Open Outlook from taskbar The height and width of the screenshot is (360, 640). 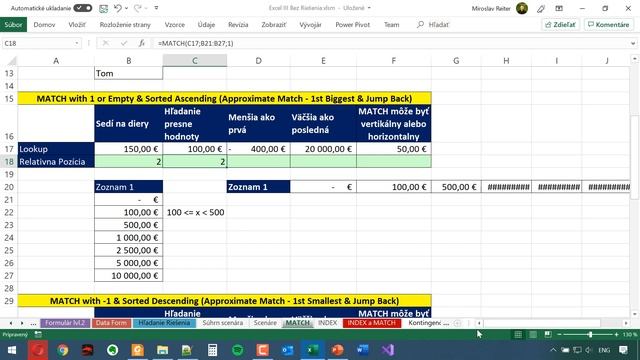coord(287,350)
